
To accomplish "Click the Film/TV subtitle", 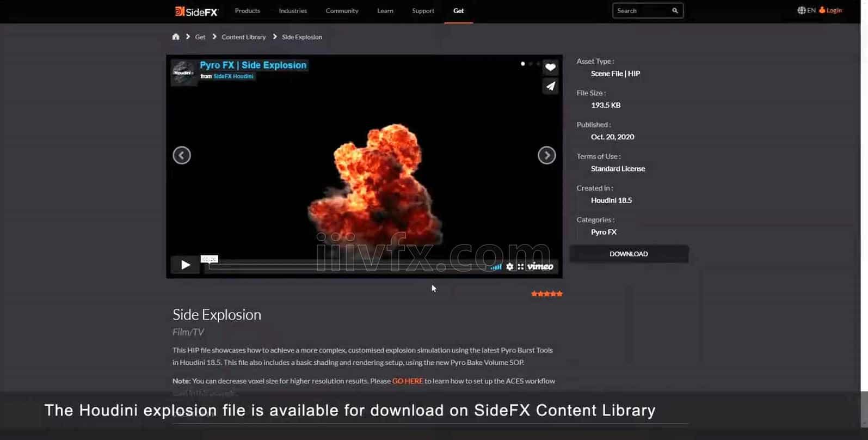I will pos(188,332).
